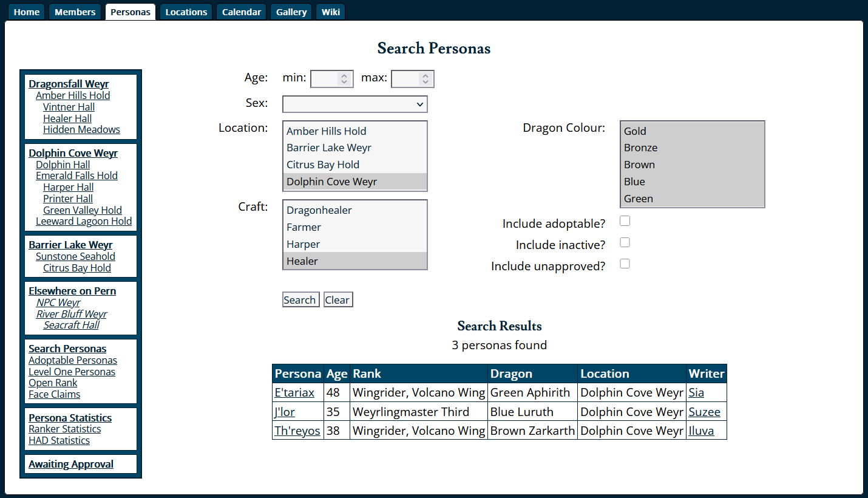Click the Clear button
868x498 pixels.
coord(337,300)
